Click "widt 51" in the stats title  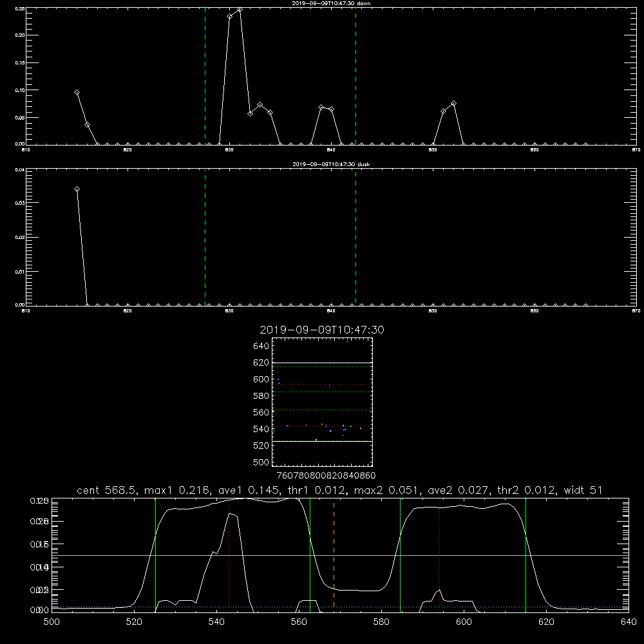click(x=583, y=490)
